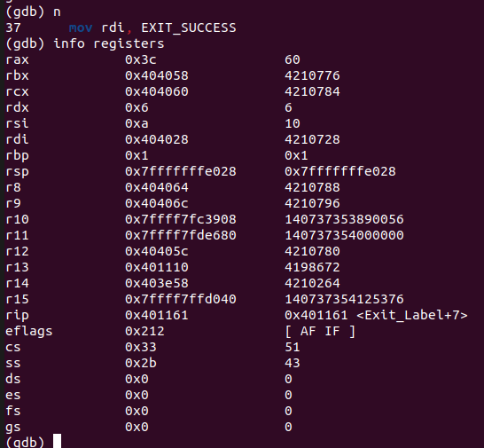Select the rbx hex value 0x404058

[157, 75]
